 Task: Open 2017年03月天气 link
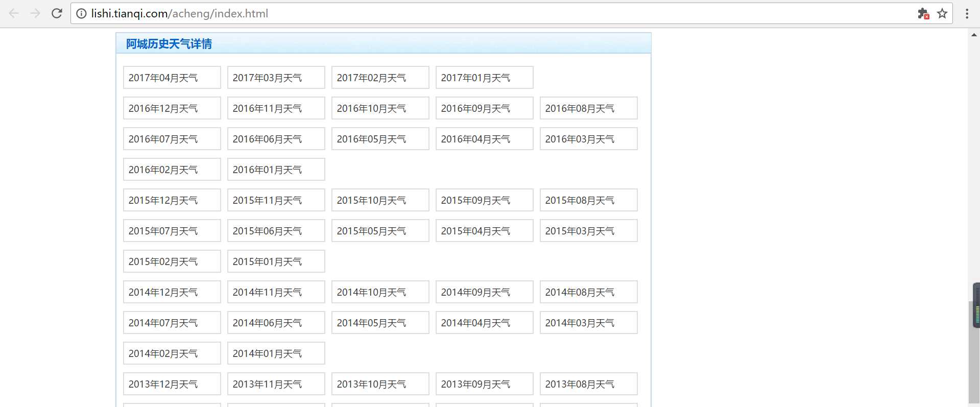pyautogui.click(x=276, y=78)
